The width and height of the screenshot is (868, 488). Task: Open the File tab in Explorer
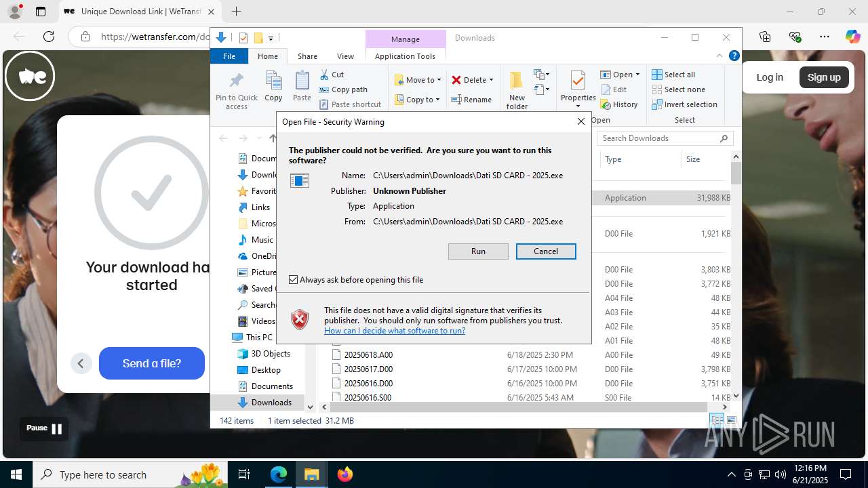[x=229, y=56]
